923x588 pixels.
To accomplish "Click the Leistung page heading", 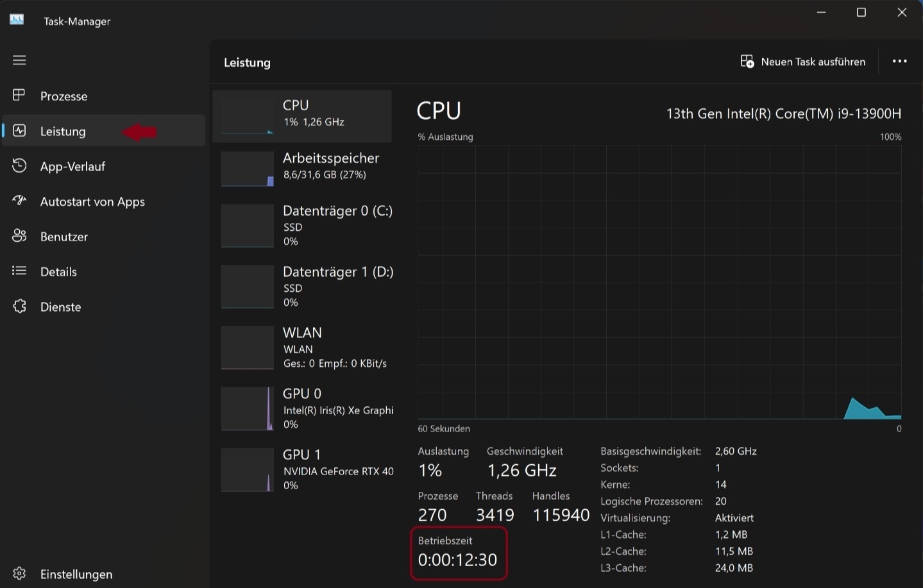I will pos(247,63).
